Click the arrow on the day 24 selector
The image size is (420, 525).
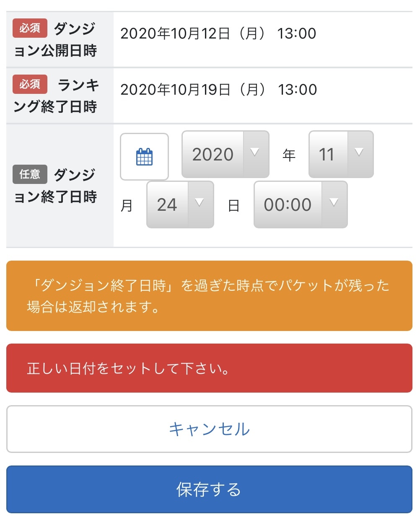(200, 204)
